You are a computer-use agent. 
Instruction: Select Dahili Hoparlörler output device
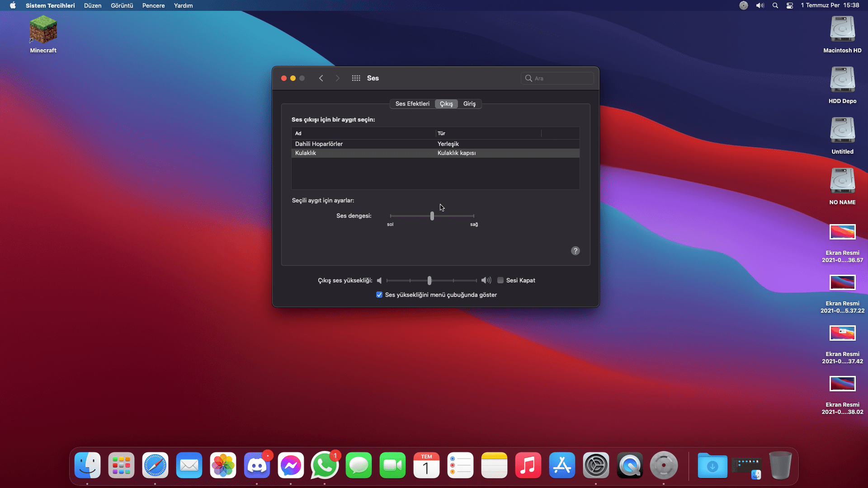tap(319, 144)
